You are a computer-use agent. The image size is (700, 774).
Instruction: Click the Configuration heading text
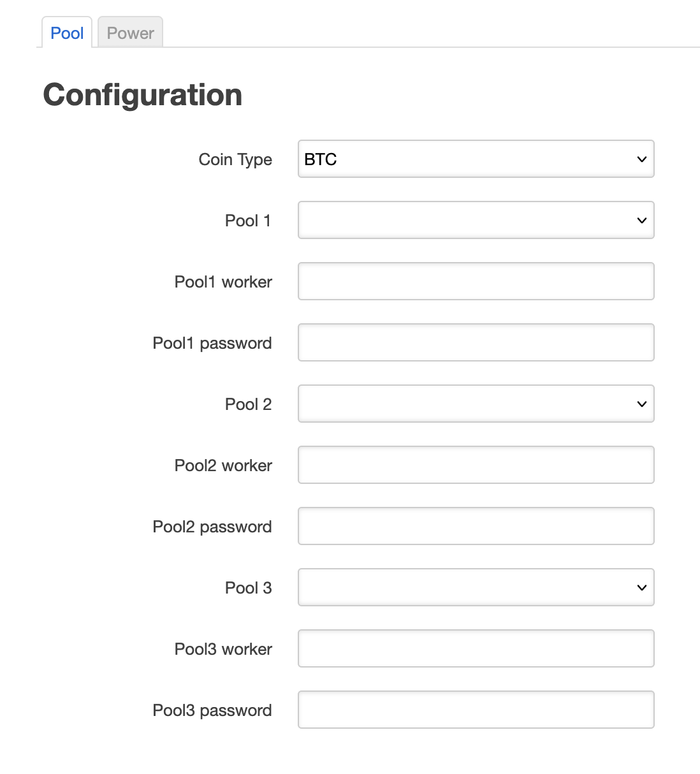pos(143,95)
